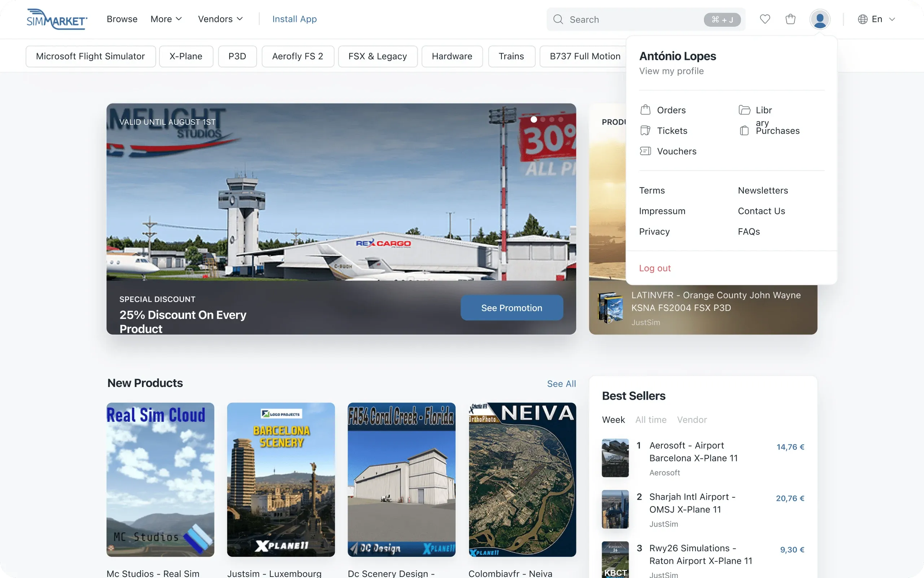Image resolution: width=924 pixels, height=578 pixels.
Task: Click the Install App link
Action: coord(295,19)
